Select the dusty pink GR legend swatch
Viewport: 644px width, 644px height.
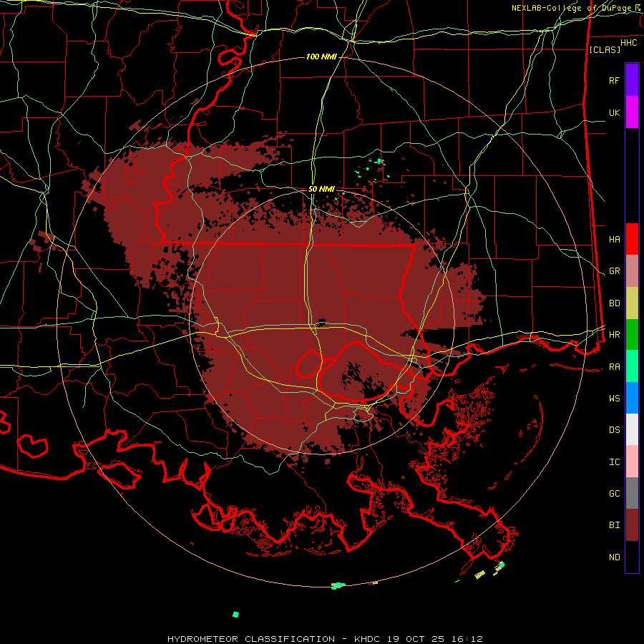632,271
